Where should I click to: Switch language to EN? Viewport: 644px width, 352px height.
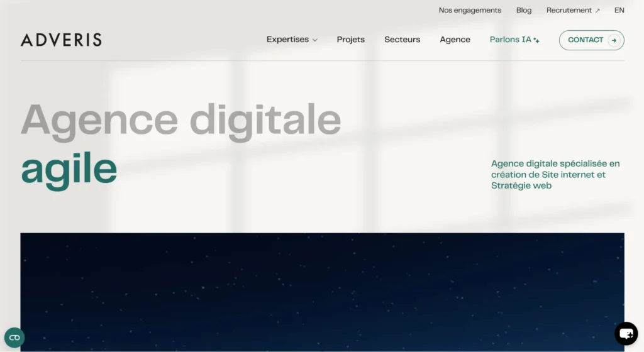619,10
